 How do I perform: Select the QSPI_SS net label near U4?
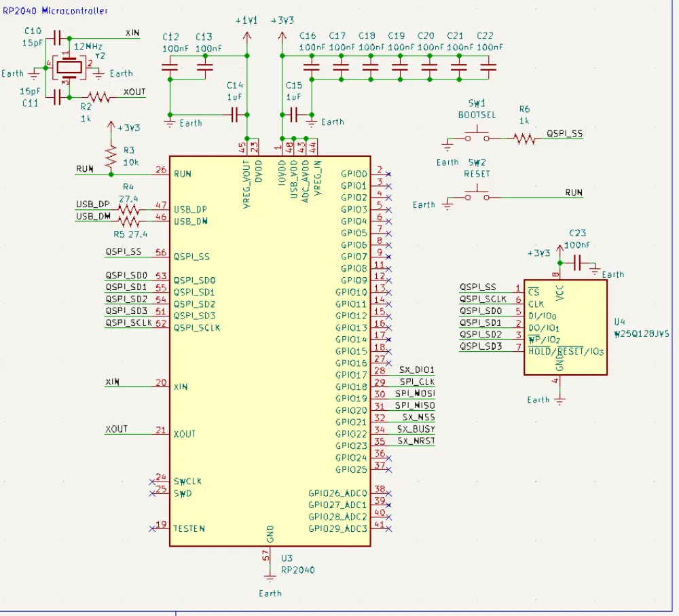point(477,287)
